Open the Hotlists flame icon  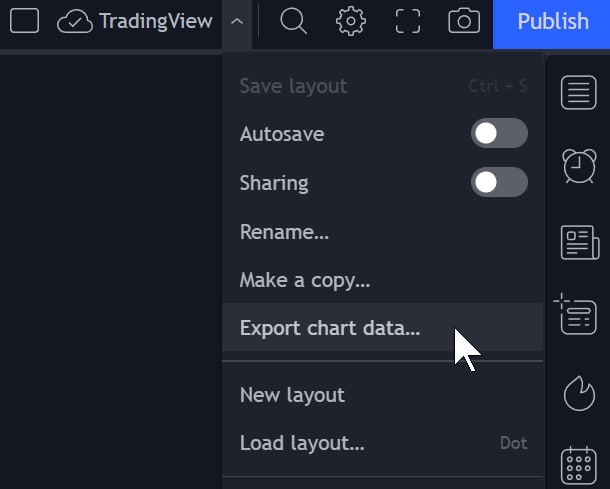tap(579, 394)
